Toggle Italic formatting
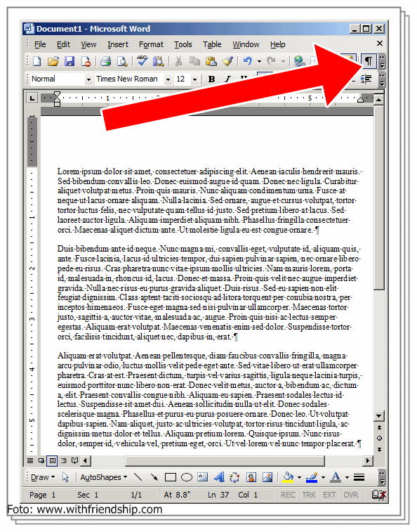Viewport: 417px width, 532px height. click(x=228, y=79)
